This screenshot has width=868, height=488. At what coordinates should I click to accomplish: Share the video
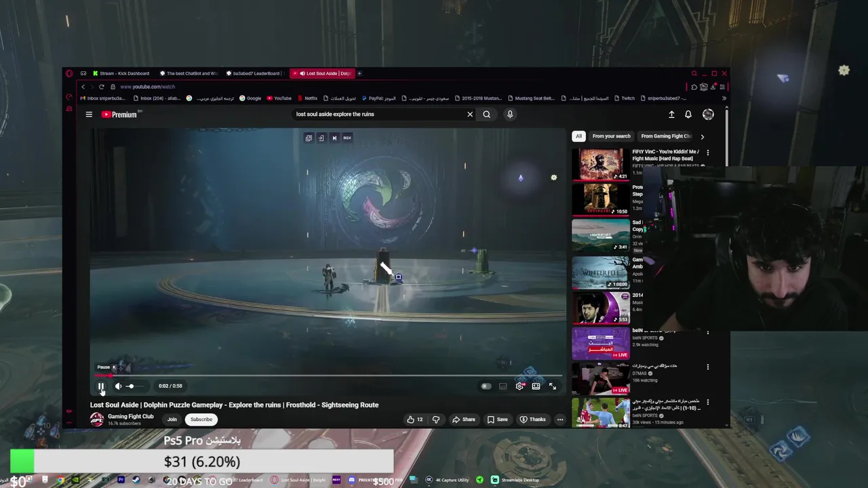[x=464, y=420]
